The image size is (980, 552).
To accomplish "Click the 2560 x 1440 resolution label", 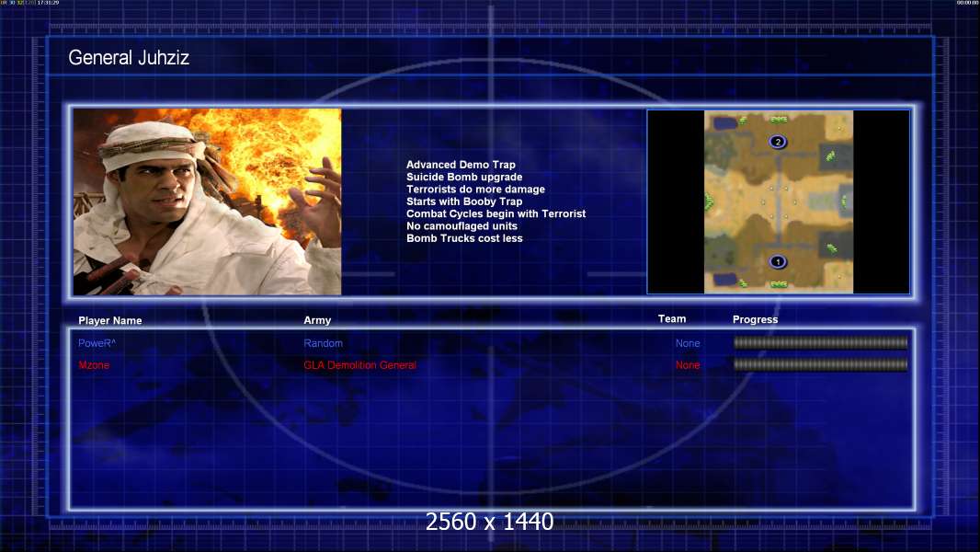I will (x=489, y=522).
